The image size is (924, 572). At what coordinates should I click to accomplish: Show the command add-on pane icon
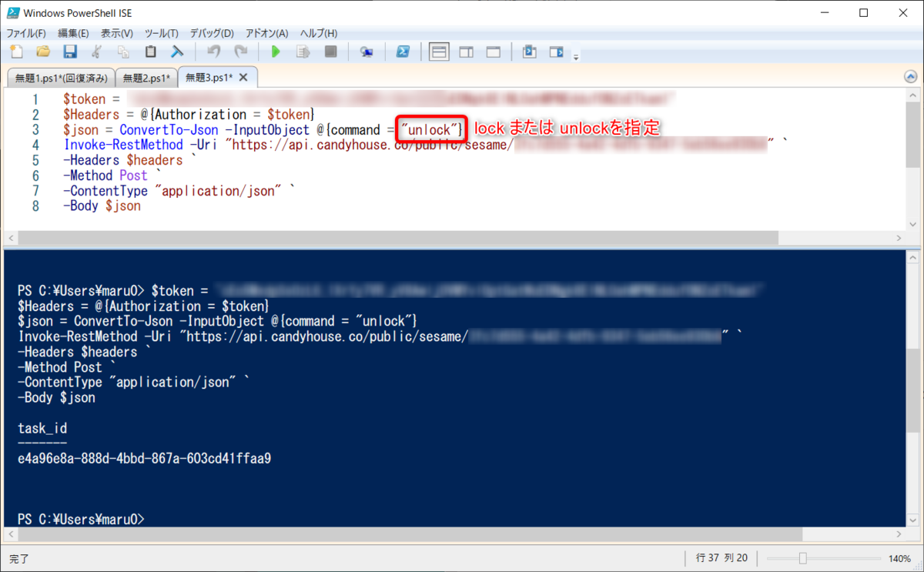(556, 52)
